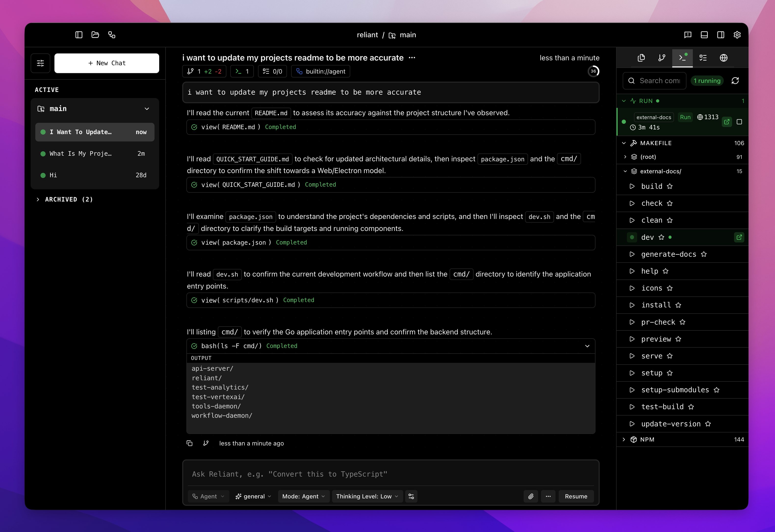This screenshot has width=775, height=532.
Task: Expand the Archived chats section
Action: click(65, 199)
